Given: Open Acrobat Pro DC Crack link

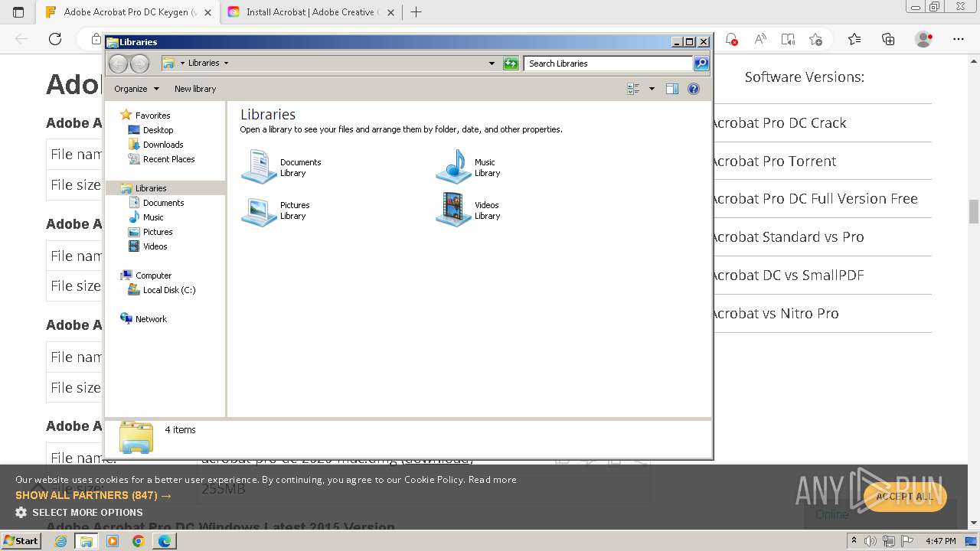Looking at the screenshot, I should (x=779, y=122).
